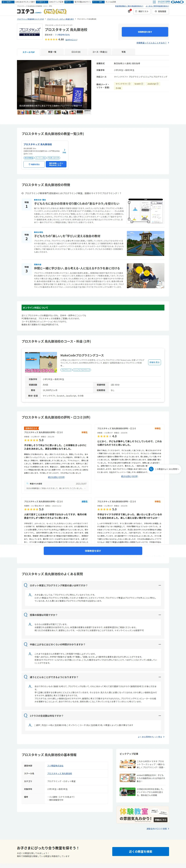
Task: Click the blue 体験教室を探す button at top
Action: pyautogui.click(x=145, y=32)
